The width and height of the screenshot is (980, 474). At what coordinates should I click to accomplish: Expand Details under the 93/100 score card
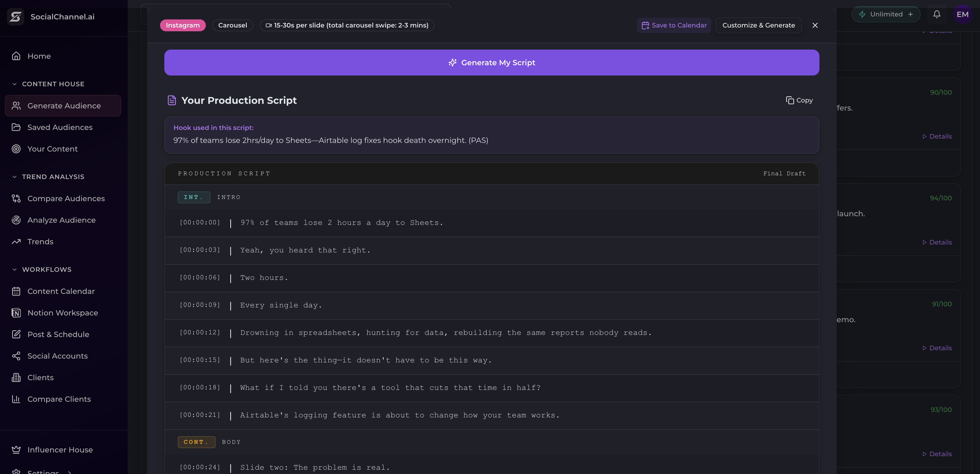(937, 454)
